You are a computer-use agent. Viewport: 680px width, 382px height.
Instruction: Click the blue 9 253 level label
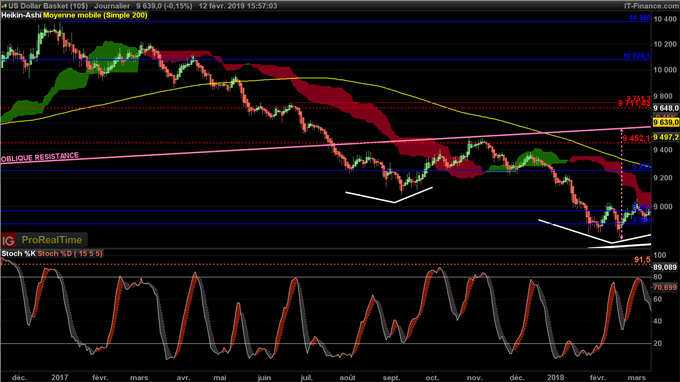coord(641,167)
